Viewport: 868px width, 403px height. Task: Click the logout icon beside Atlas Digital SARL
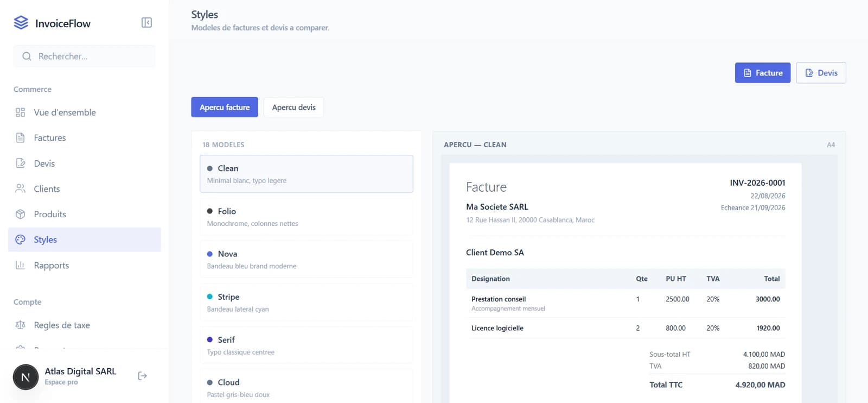click(x=143, y=376)
